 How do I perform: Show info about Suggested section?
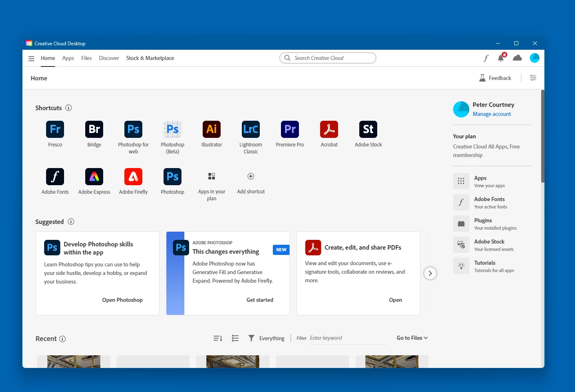71,221
